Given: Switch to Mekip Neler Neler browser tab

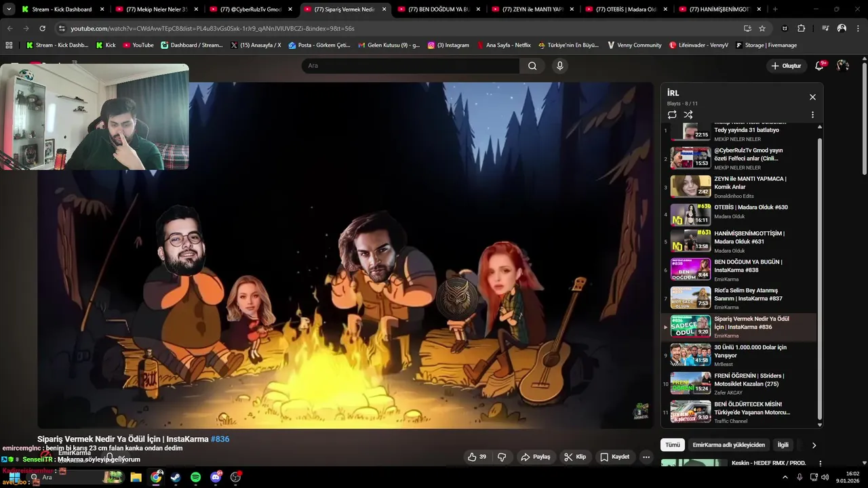Looking at the screenshot, I should click(x=155, y=9).
